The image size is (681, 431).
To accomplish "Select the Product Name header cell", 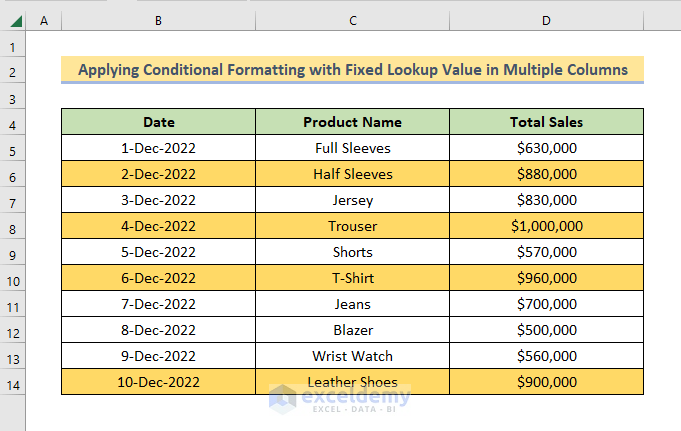I will click(x=352, y=122).
